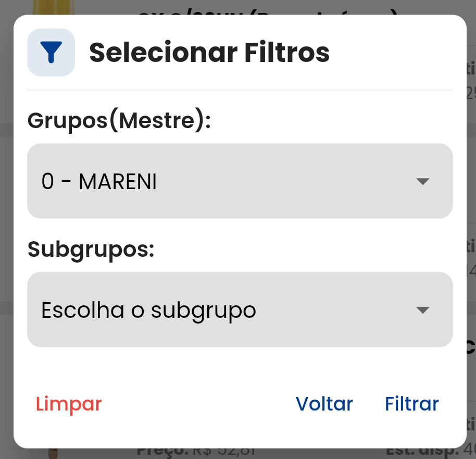The image size is (476, 459).
Task: Click the blue funnel filter icon
Action: coord(51,53)
